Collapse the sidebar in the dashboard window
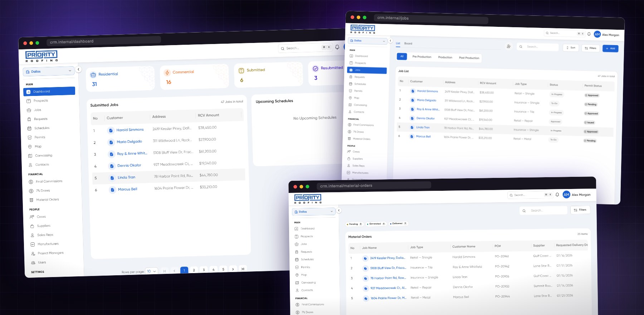Image resolution: width=644 pixels, height=315 pixels. (x=79, y=69)
